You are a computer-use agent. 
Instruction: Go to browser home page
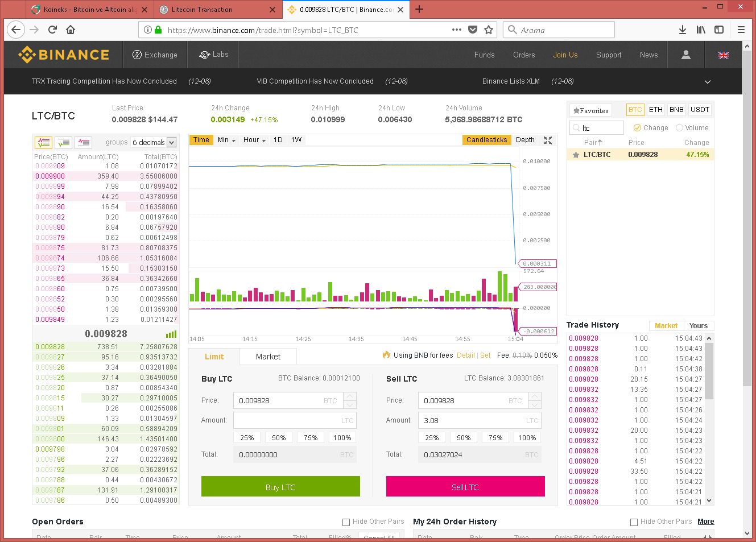click(71, 30)
